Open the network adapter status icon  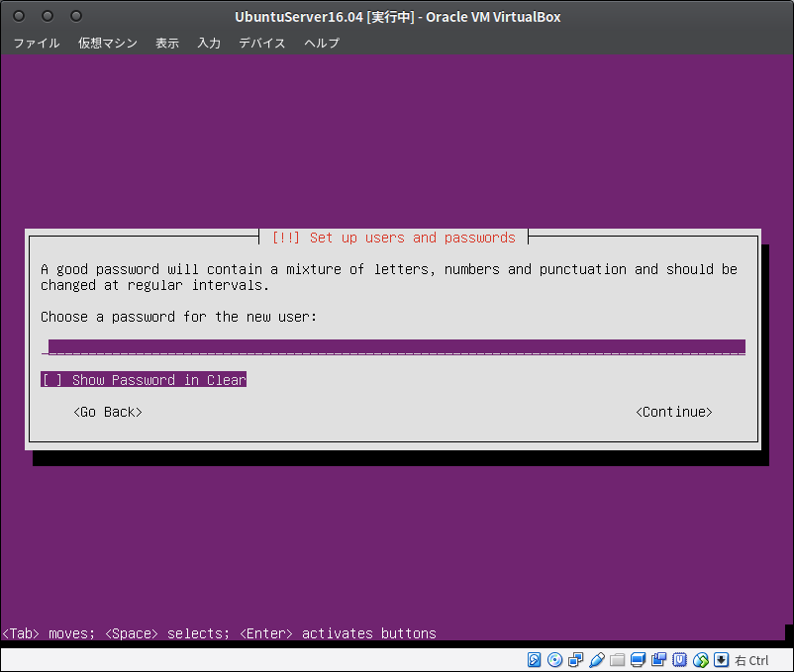point(576,660)
